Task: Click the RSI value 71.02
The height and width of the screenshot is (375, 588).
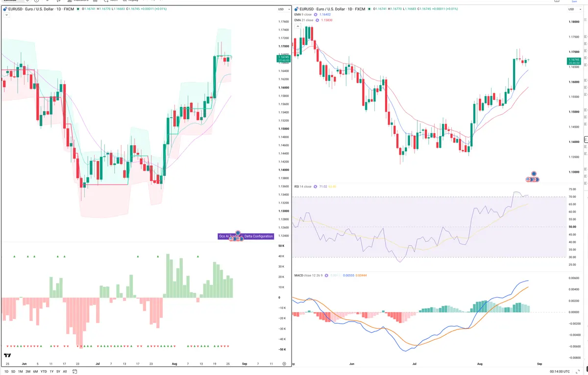Action: pyautogui.click(x=323, y=187)
